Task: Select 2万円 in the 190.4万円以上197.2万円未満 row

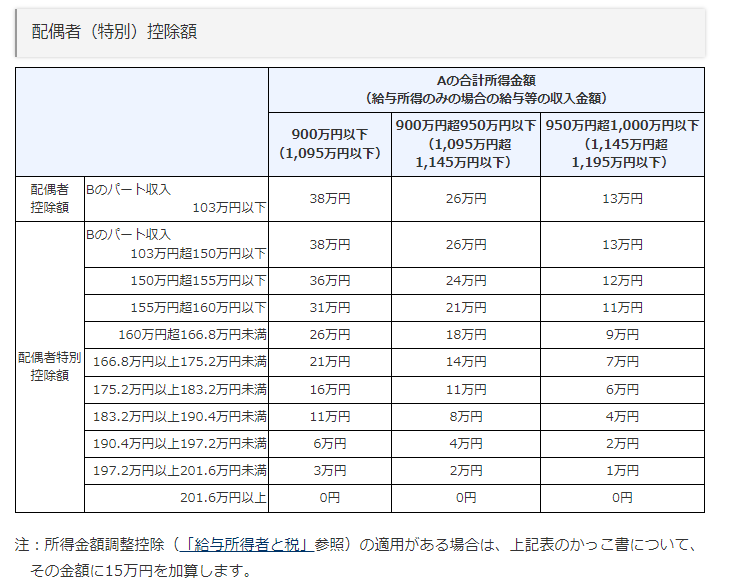Action: (622, 444)
